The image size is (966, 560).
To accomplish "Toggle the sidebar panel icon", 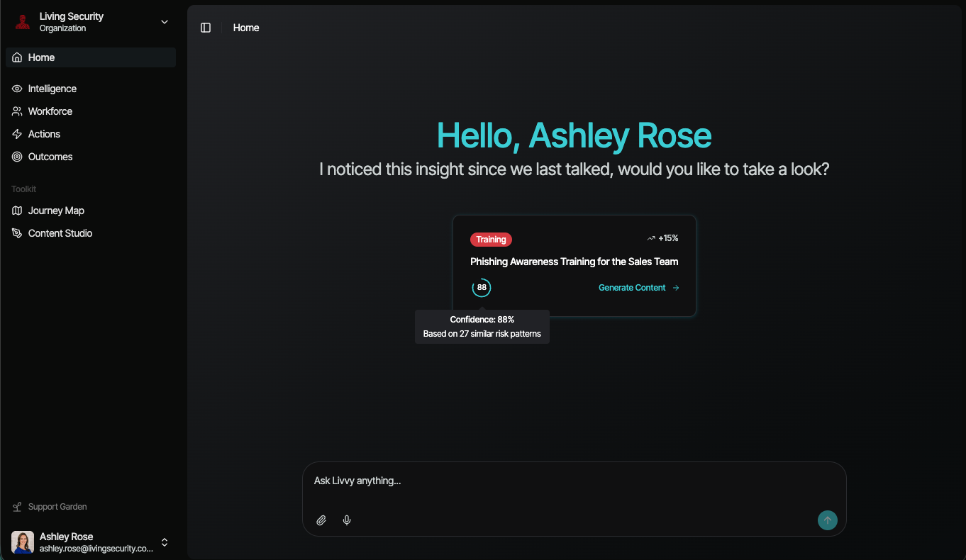I will click(x=206, y=28).
